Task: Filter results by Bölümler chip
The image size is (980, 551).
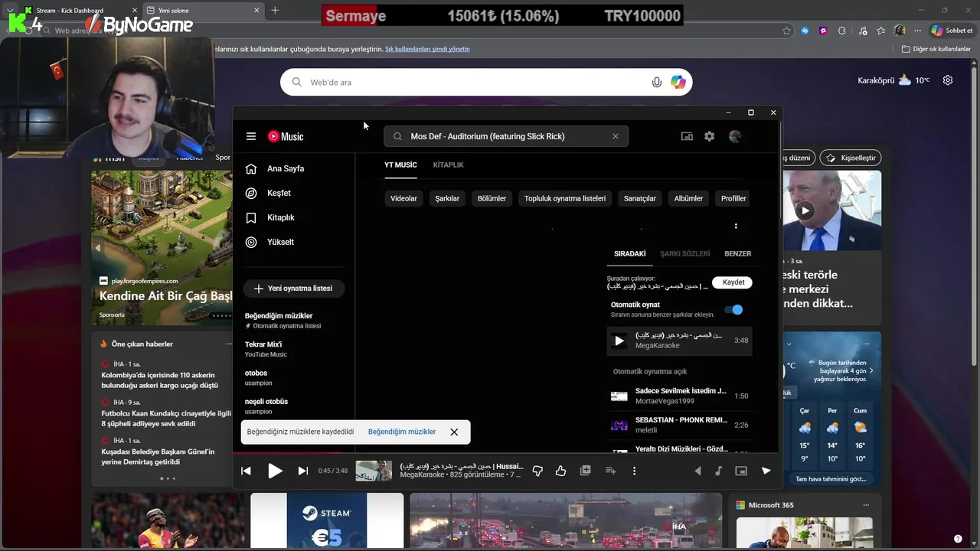Action: point(492,198)
